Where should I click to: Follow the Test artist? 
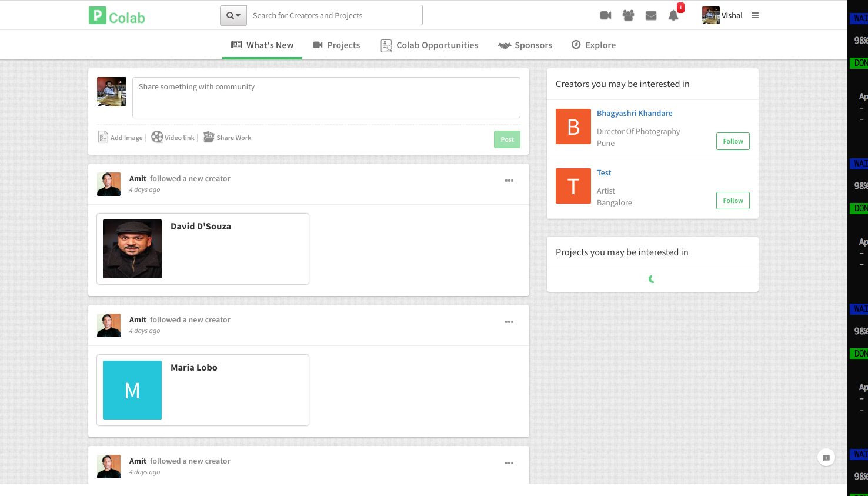pos(733,201)
